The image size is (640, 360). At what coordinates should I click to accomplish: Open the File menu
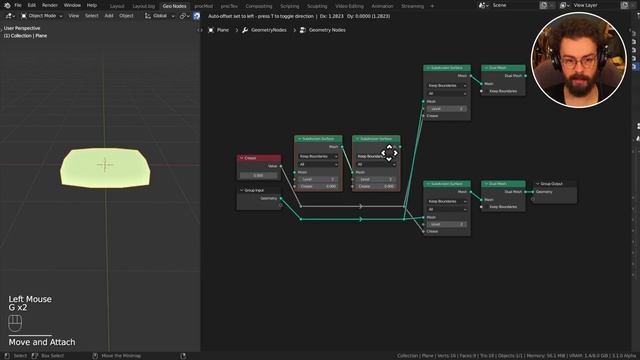(x=18, y=5)
